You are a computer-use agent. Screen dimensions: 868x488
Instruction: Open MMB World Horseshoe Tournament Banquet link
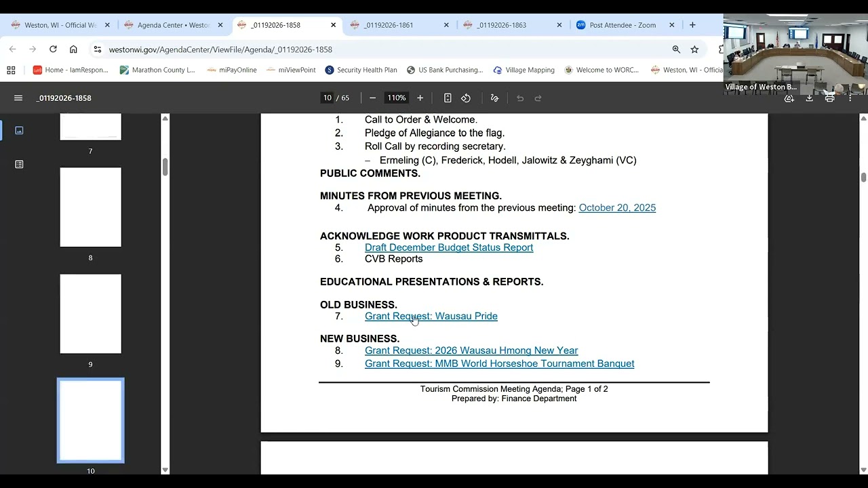coord(500,364)
